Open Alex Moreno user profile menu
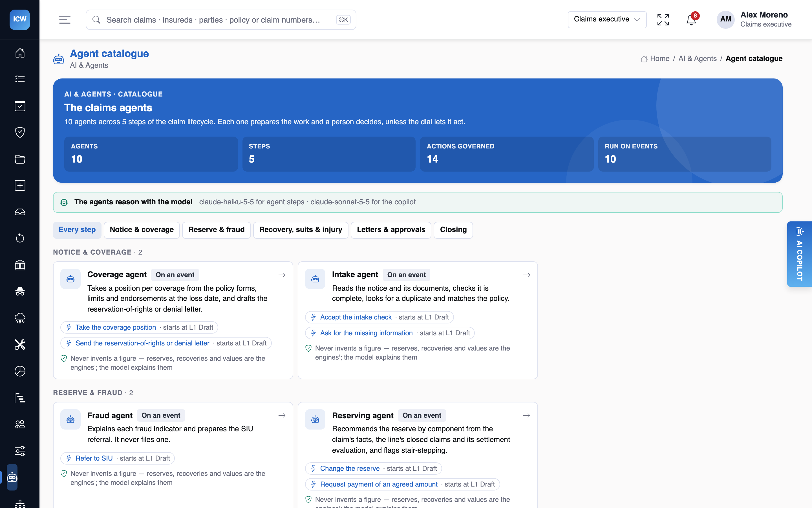Screen dimensions: 812x508 point(754,19)
